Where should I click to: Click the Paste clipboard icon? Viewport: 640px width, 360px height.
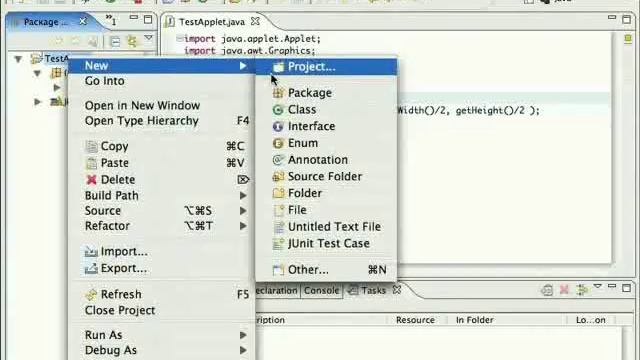[91, 163]
